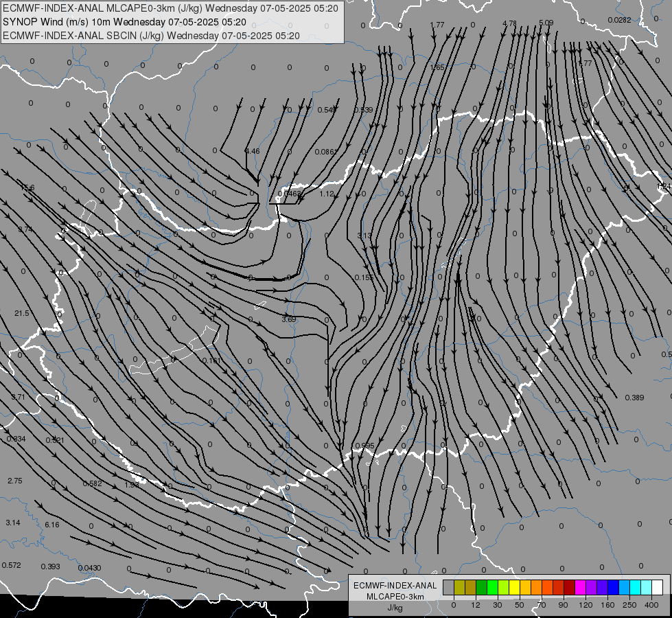Click the map value '15.6'
Image resolution: width=672 pixels, height=618 pixels.
[27, 187]
